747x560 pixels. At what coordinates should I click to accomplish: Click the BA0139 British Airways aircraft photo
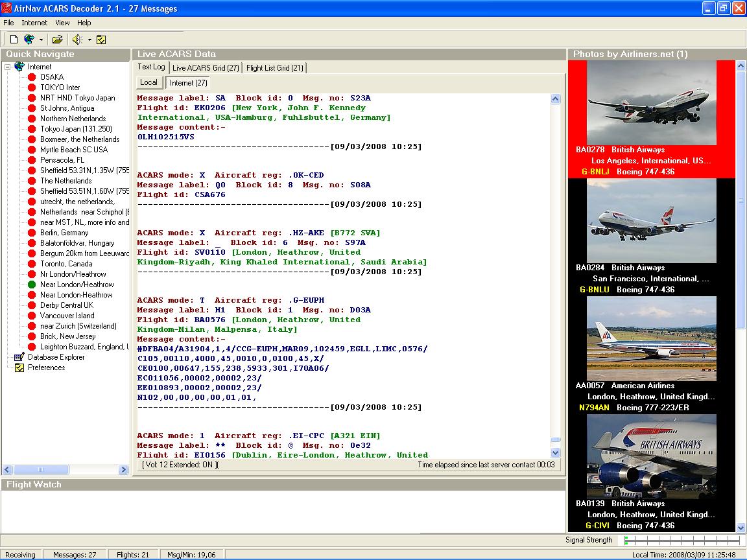[651, 457]
